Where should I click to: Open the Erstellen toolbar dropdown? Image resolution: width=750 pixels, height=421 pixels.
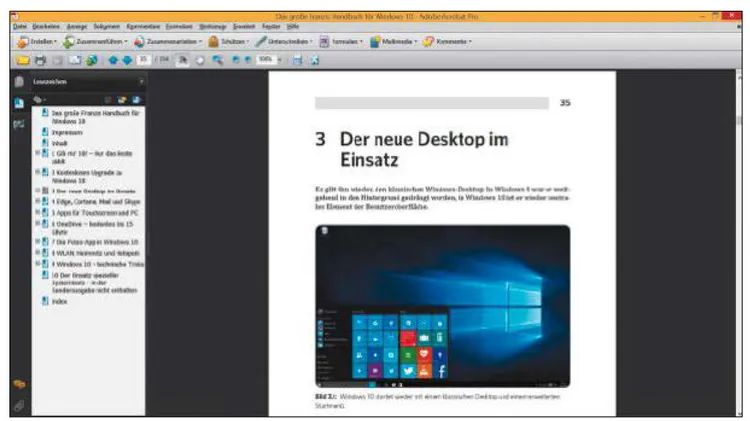(x=37, y=42)
